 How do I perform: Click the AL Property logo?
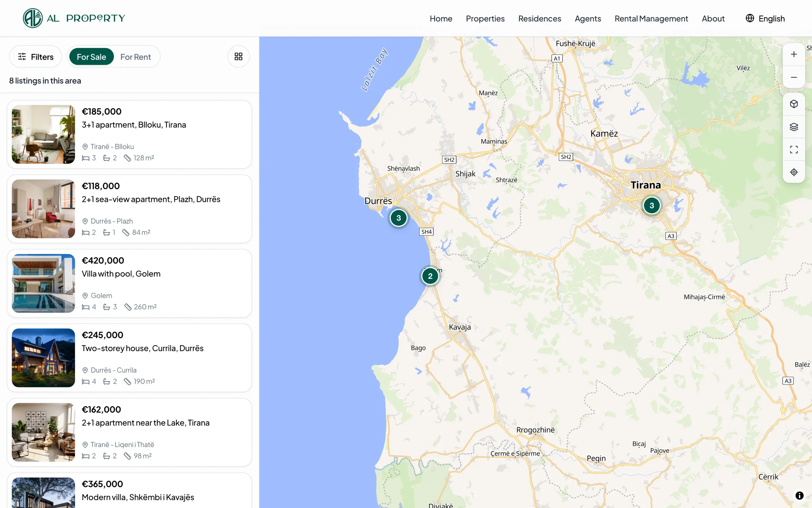pos(74,18)
